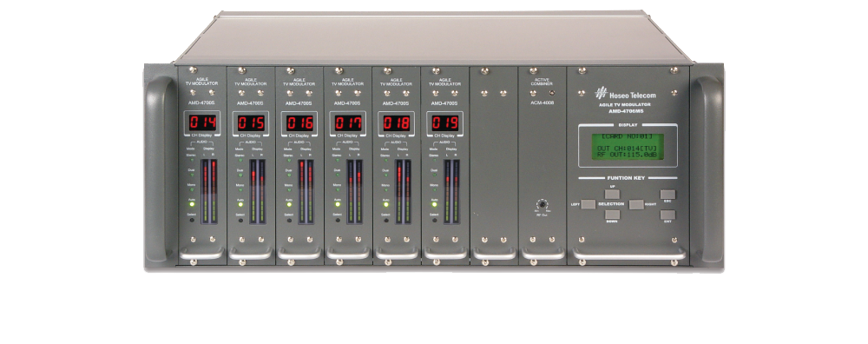This screenshot has width=868, height=344.
Task: Click the Select button on channel 014 module
Action: click(192, 221)
